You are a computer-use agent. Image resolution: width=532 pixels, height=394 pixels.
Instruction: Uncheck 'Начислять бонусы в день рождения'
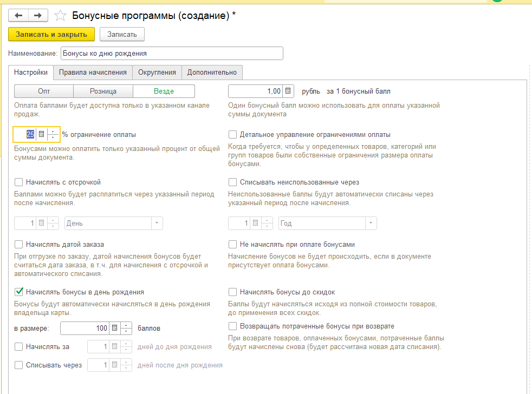pos(18,292)
